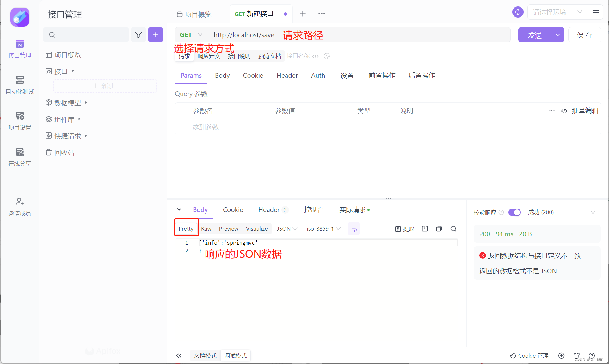
Task: Click the purple sync circle icon
Action: pyautogui.click(x=518, y=12)
